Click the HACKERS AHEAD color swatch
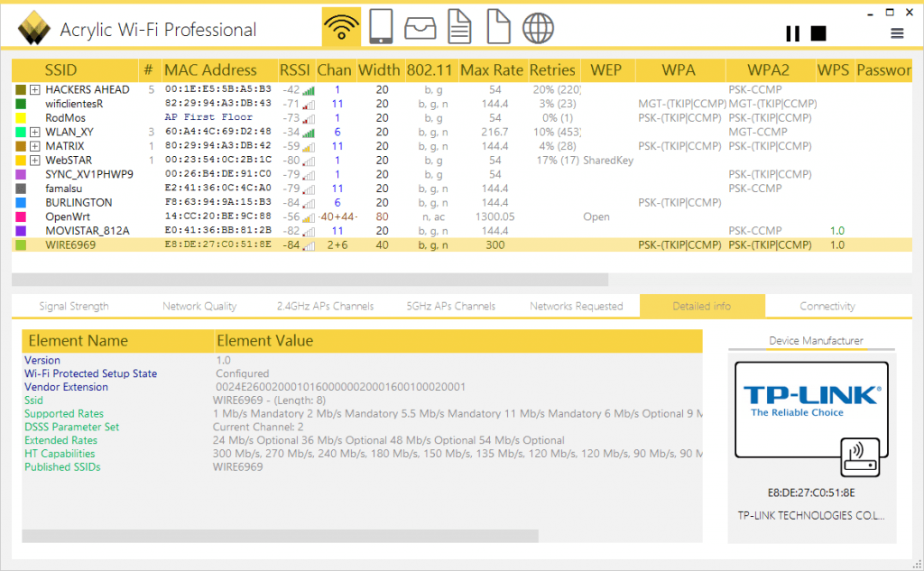 coord(21,89)
